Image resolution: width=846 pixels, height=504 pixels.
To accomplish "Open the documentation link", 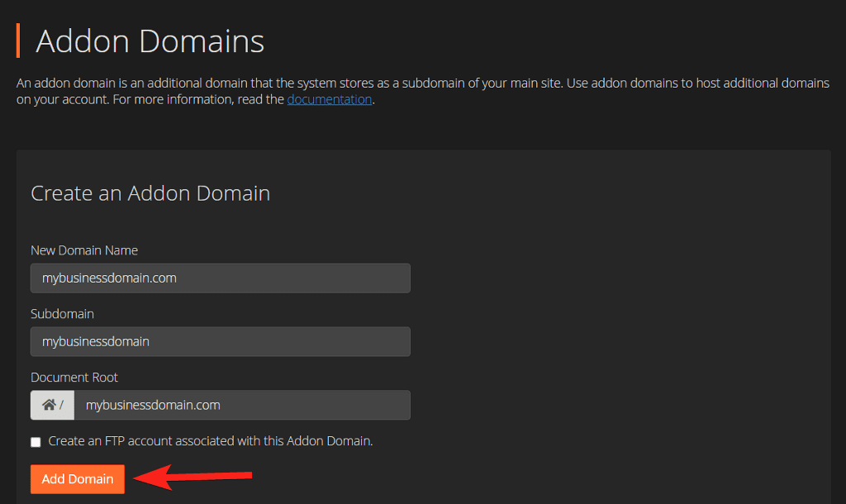I will [330, 99].
